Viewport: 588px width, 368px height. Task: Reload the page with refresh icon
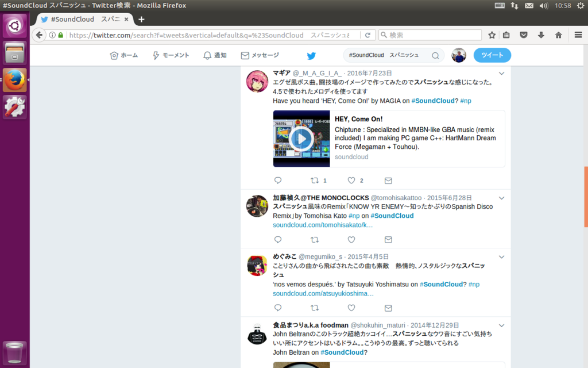coord(367,35)
